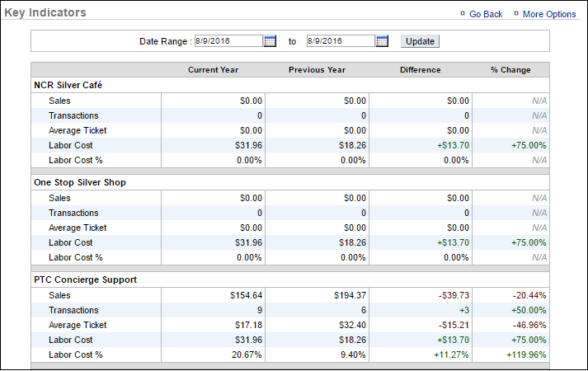Follow the Go Back link
Image resolution: width=588 pixels, height=371 pixels.
[x=486, y=14]
